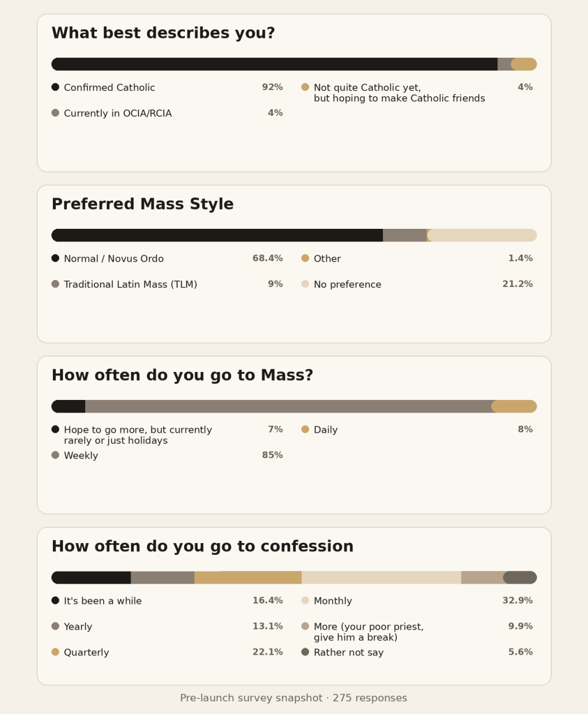The image size is (588, 714).
Task: Click the 32.9% value for Monthly
Action: (x=517, y=600)
